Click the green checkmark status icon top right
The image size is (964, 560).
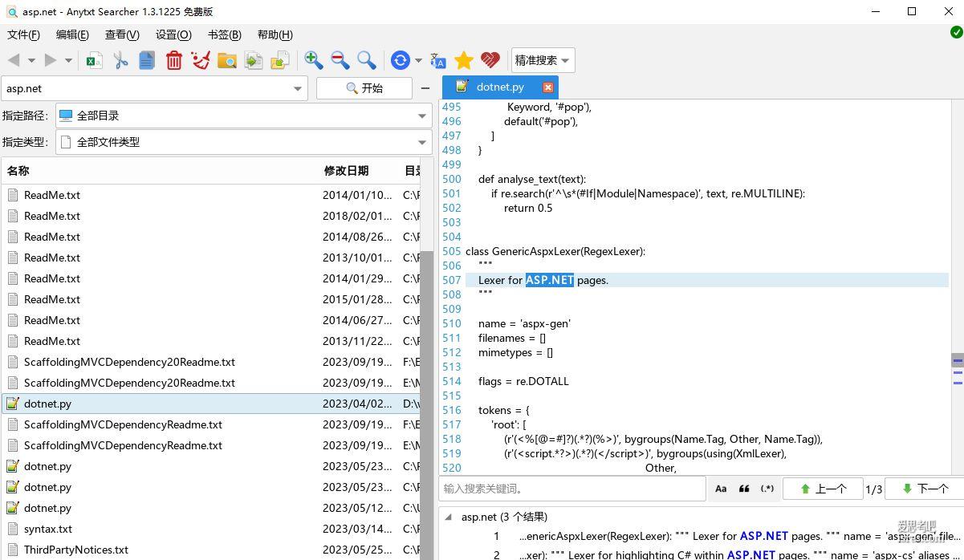pos(956,32)
